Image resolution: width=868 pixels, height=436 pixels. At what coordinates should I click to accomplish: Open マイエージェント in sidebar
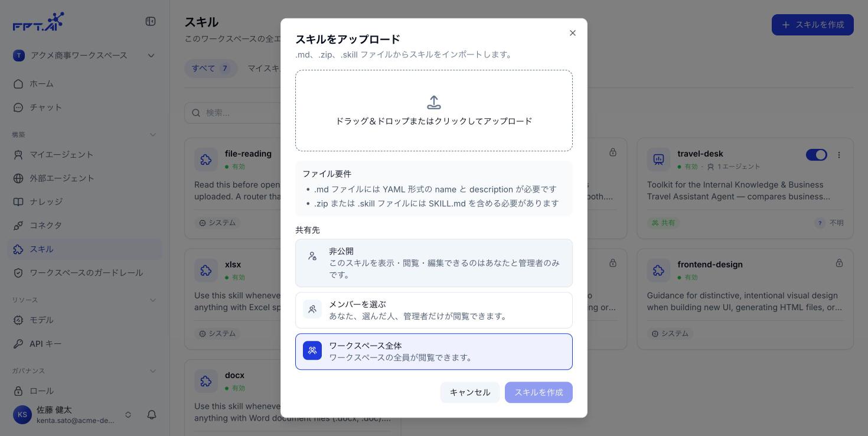tap(84, 155)
